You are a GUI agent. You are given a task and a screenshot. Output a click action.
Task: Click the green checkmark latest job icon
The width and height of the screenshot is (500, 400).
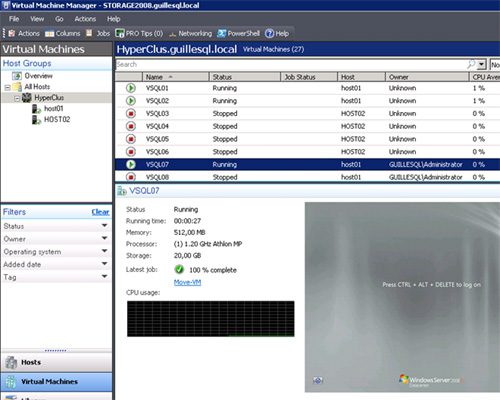click(x=179, y=269)
